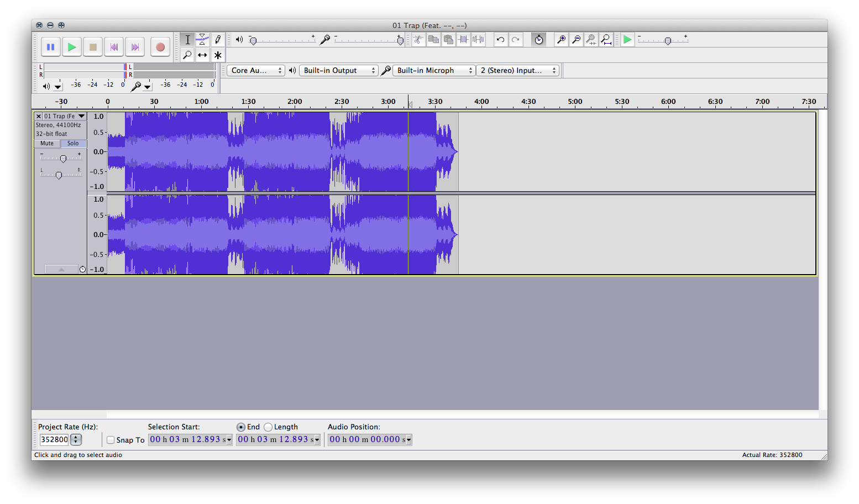
Task: Choose the Multi-tool asterisk mode
Action: (x=218, y=55)
